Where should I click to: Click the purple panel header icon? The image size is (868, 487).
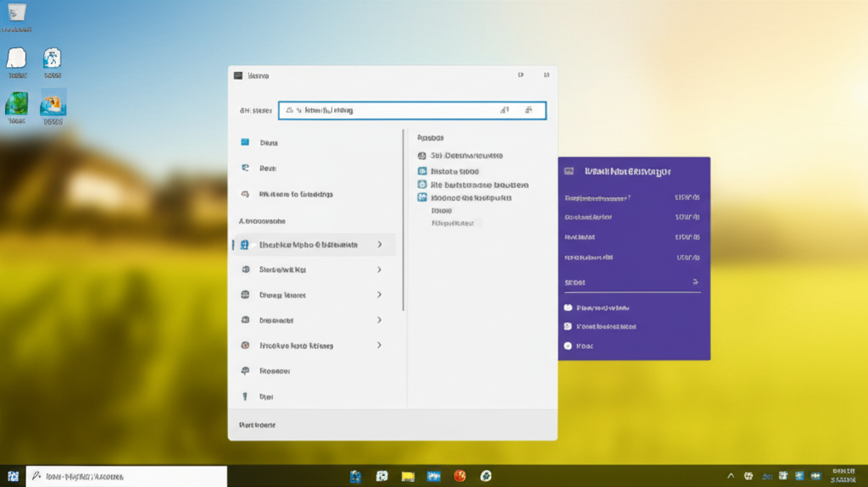coord(570,171)
